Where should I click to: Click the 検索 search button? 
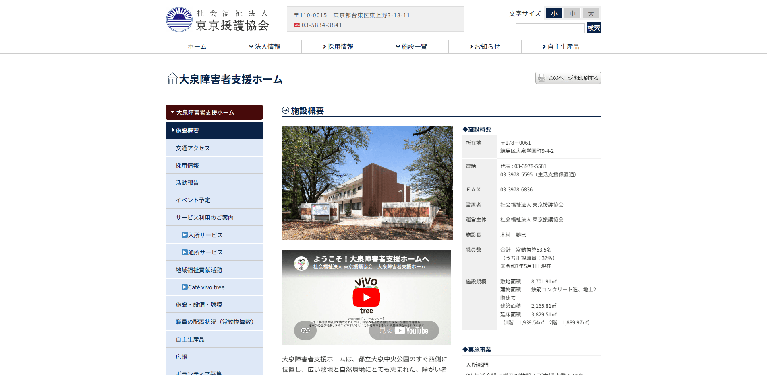pos(594,28)
